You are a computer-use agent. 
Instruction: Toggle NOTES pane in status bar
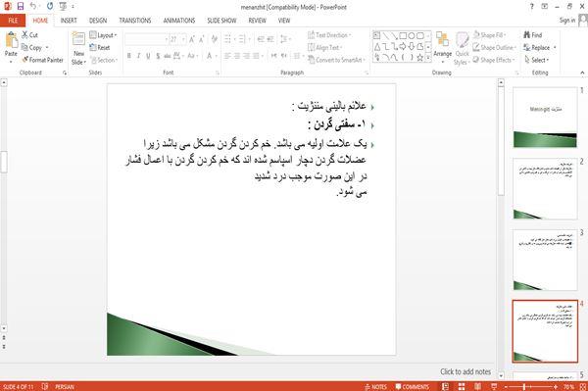[x=375, y=386]
